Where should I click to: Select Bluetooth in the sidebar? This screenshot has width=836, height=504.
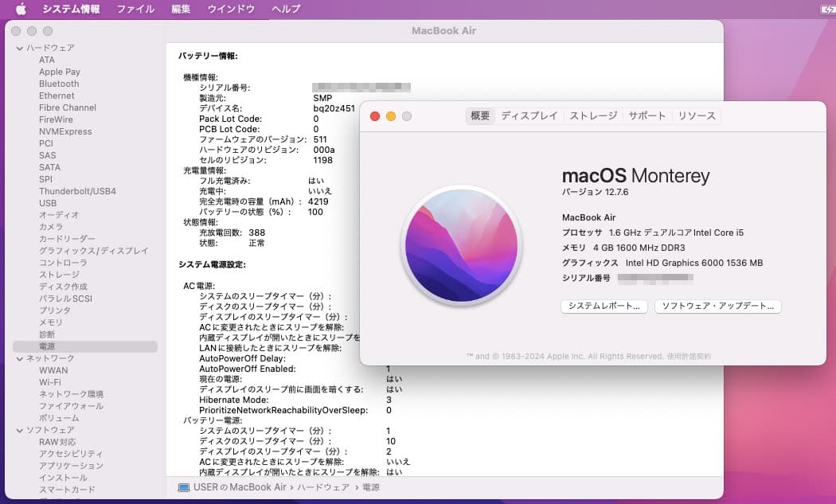tap(59, 83)
